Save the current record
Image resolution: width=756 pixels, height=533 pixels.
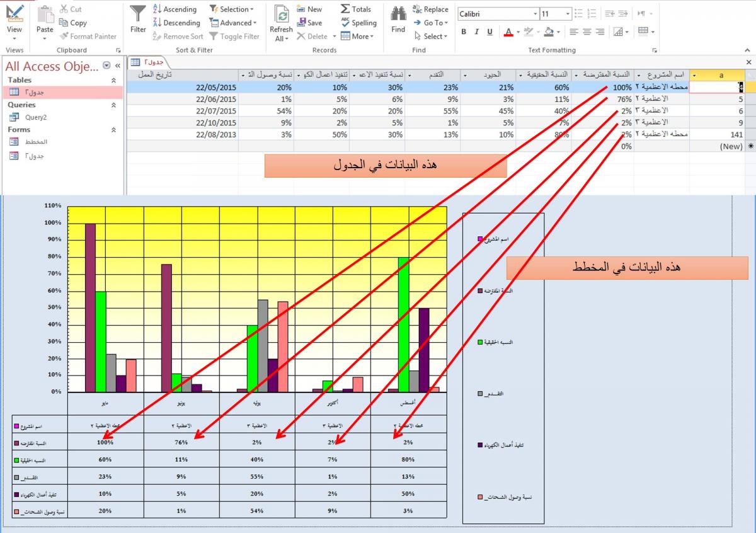[309, 23]
